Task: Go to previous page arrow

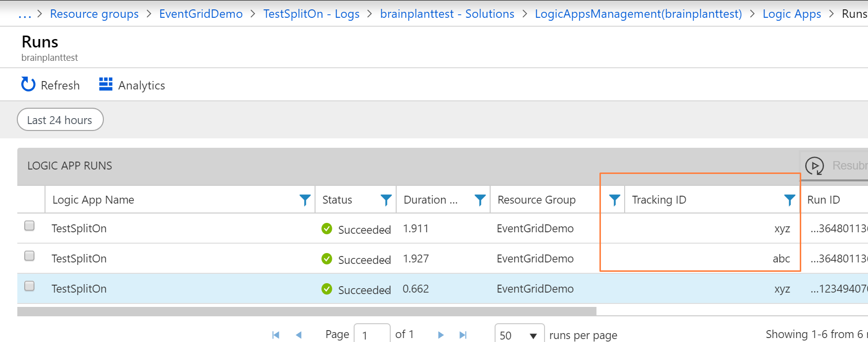Action: [299, 335]
